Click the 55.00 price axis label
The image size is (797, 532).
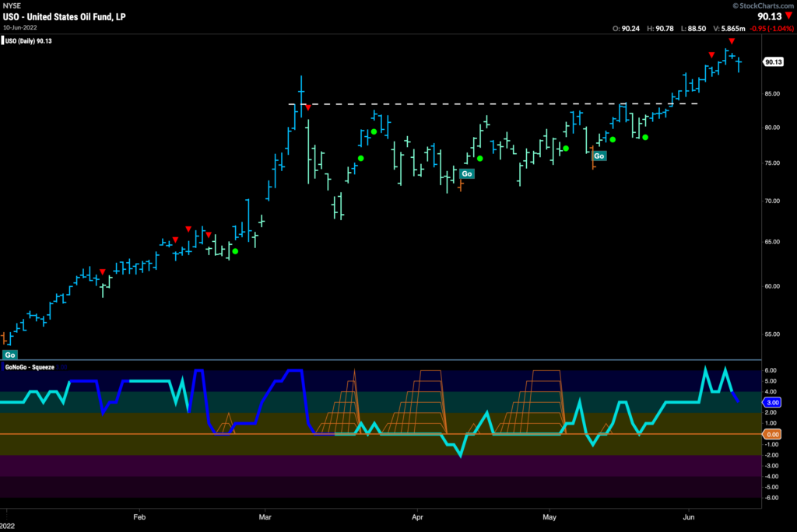772,334
